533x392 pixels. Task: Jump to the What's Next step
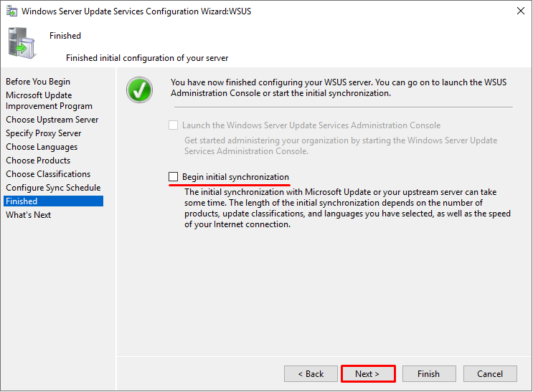click(29, 215)
